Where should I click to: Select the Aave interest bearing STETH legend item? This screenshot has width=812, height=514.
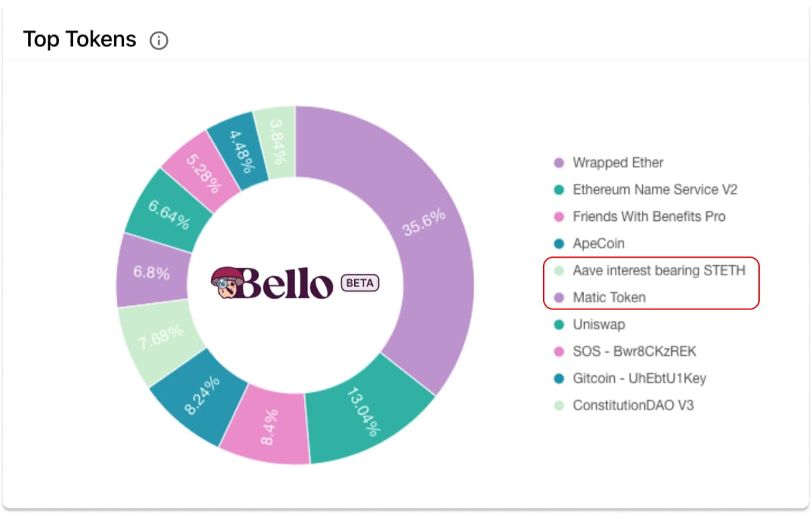pos(649,270)
